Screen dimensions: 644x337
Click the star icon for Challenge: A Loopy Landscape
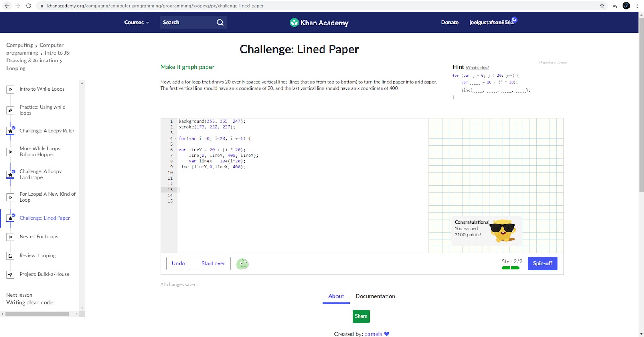click(10, 175)
